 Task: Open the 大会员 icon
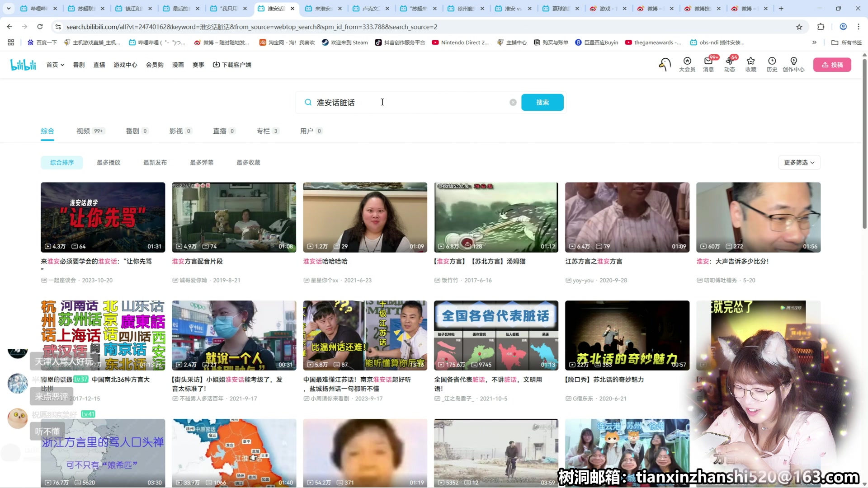tap(687, 65)
